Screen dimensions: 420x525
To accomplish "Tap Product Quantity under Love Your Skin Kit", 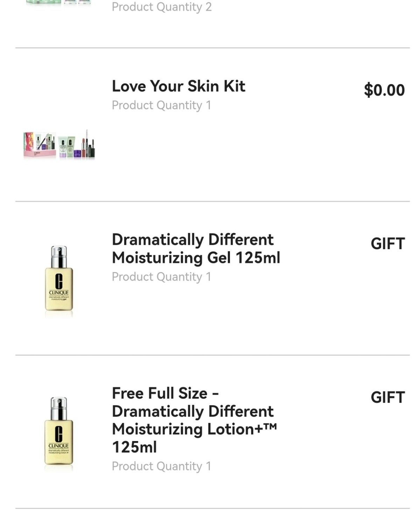I will click(161, 105).
